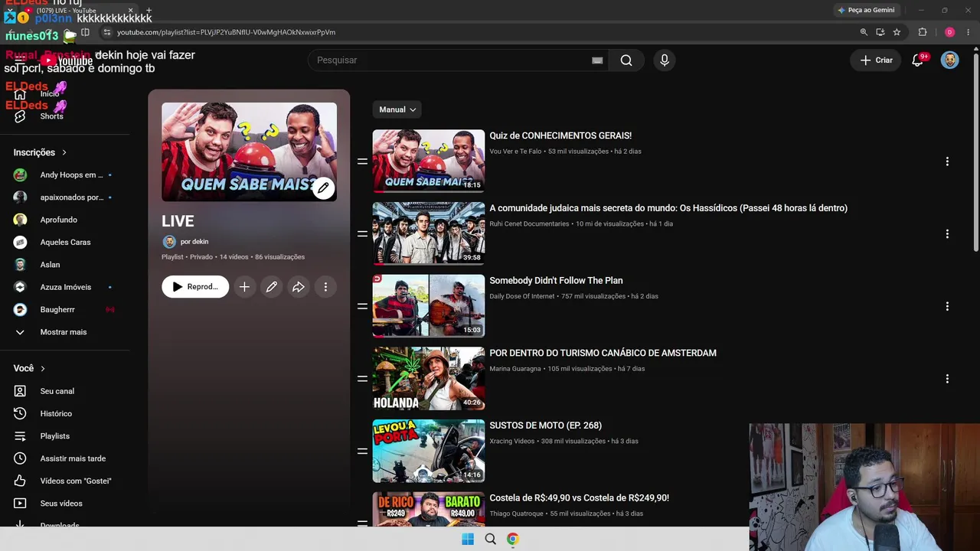Open the 'Azuza Imóveis' subscription
Viewport: 980px width, 551px height.
click(x=64, y=287)
